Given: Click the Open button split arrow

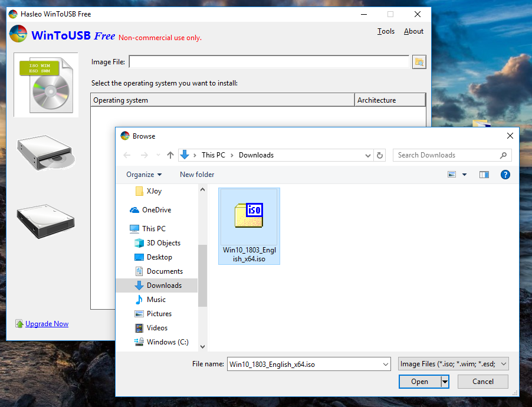Looking at the screenshot, I should tap(445, 382).
